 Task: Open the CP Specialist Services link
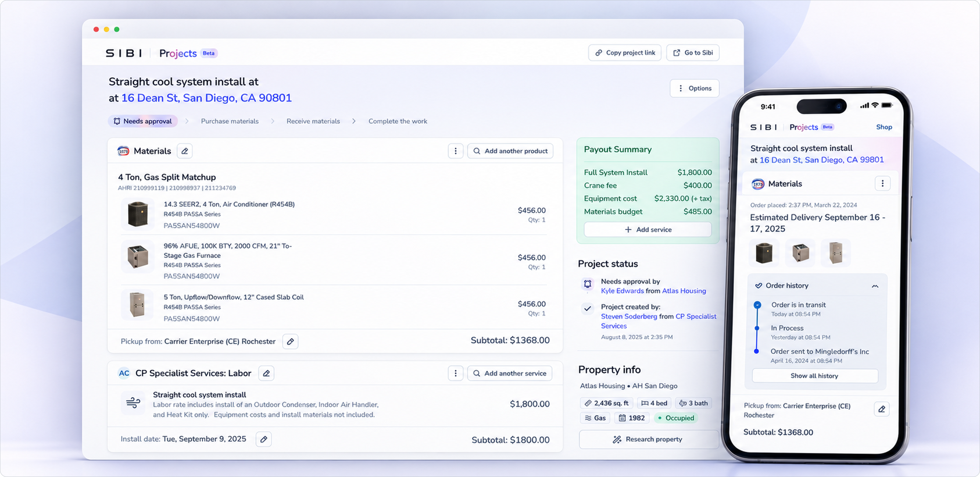[x=659, y=321]
